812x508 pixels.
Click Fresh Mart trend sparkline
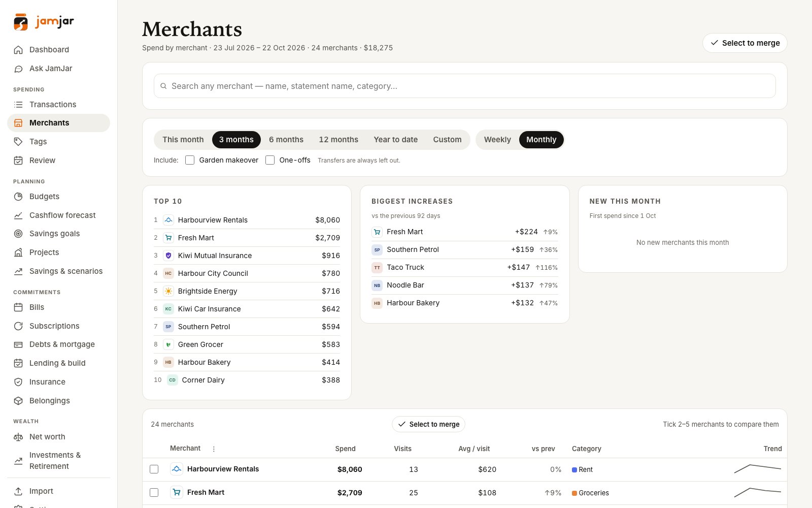pos(757,492)
